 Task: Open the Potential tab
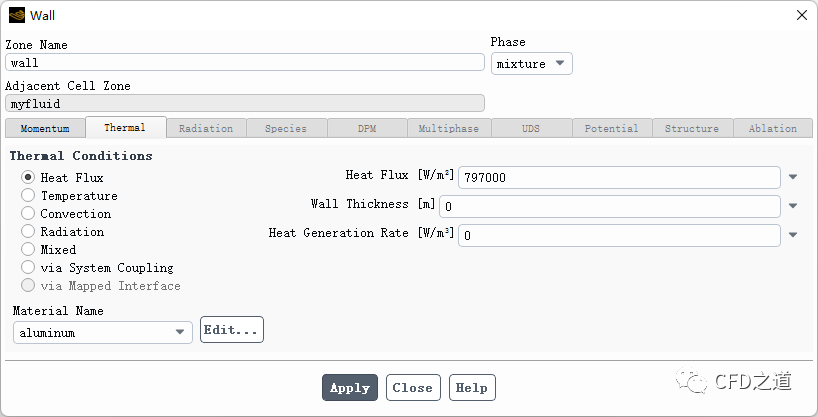611,128
